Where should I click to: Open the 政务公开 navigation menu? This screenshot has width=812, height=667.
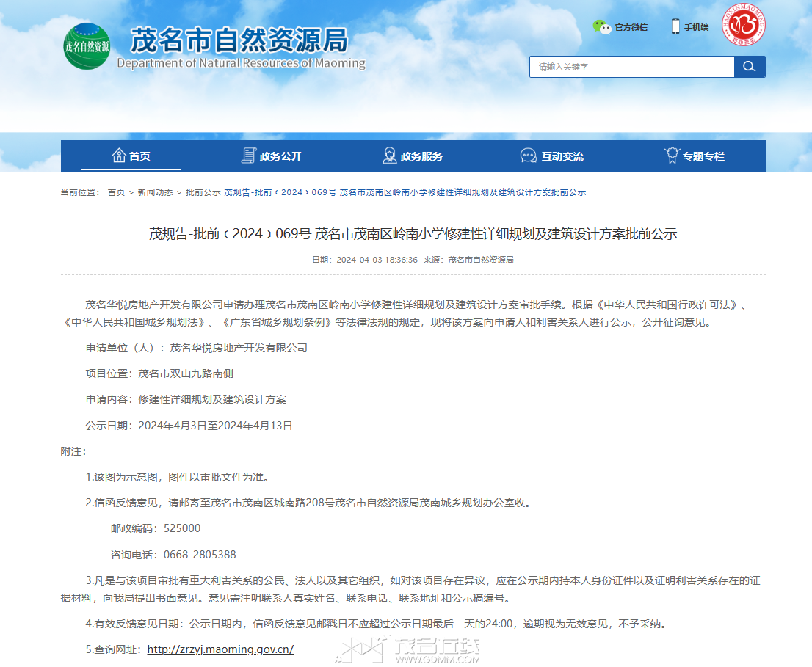click(280, 156)
